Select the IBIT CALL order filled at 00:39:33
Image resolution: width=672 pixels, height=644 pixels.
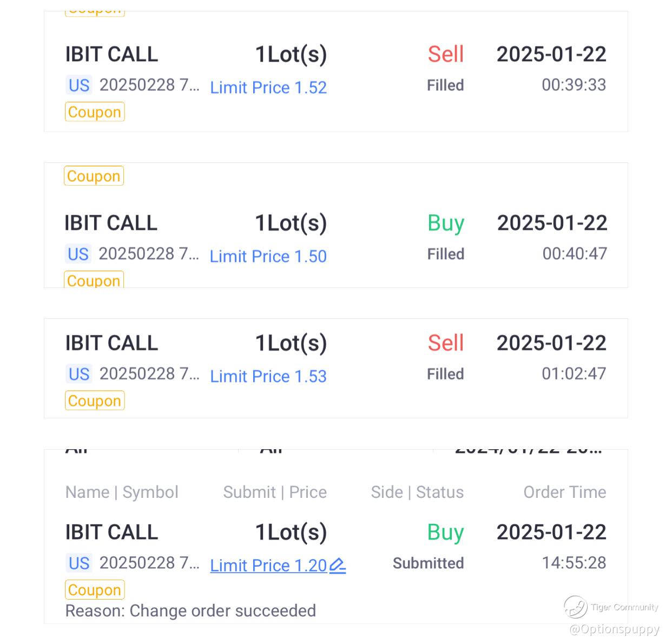click(x=112, y=55)
